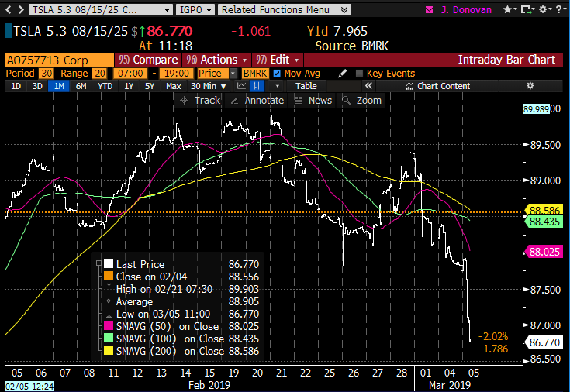Enable the Key Events checkbox

point(359,74)
